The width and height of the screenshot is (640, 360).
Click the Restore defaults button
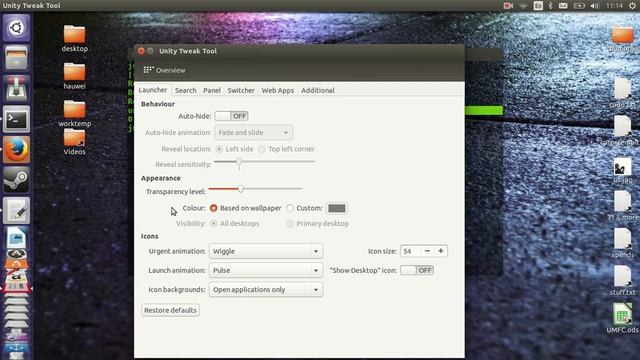pyautogui.click(x=170, y=310)
